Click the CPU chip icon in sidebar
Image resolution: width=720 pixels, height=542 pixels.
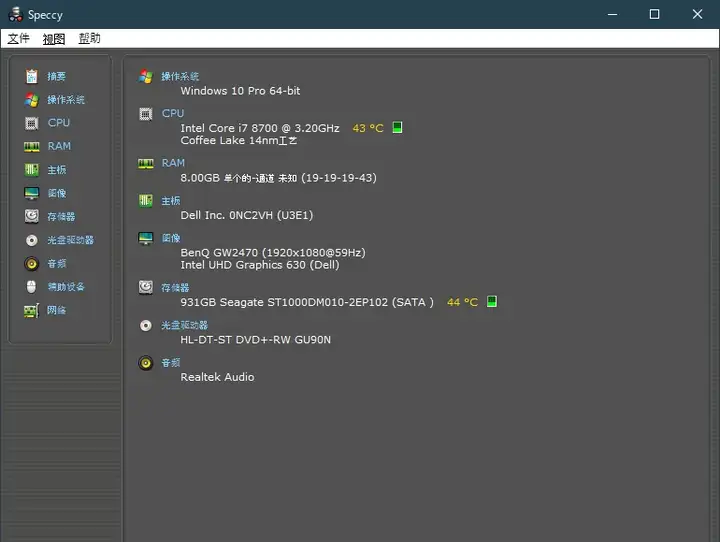click(32, 123)
